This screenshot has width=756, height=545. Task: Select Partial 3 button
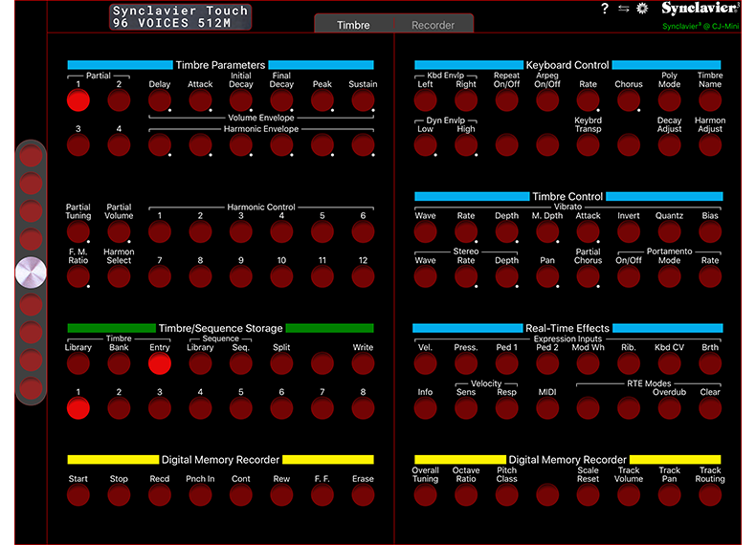(78, 145)
